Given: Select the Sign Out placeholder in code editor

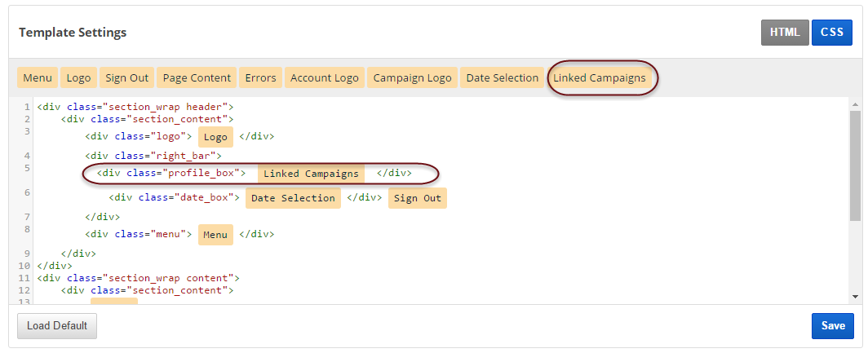Looking at the screenshot, I should pos(418,198).
